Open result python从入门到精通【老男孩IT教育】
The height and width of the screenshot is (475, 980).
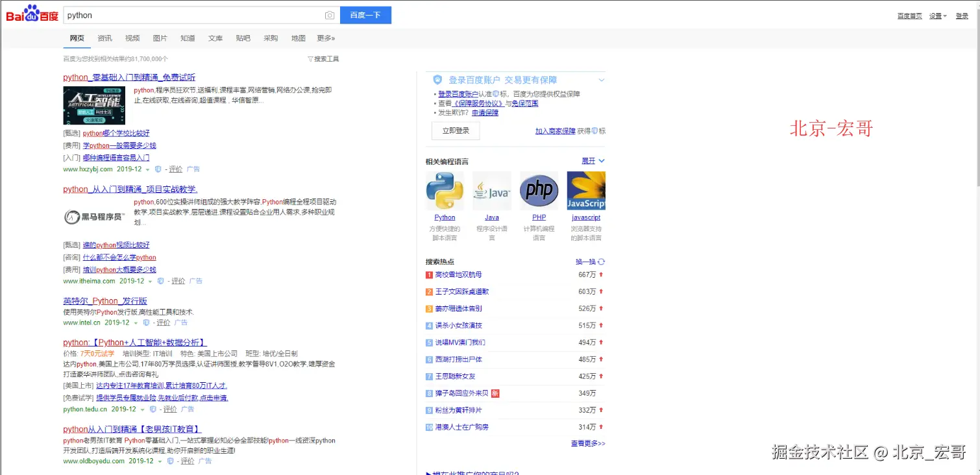point(132,430)
